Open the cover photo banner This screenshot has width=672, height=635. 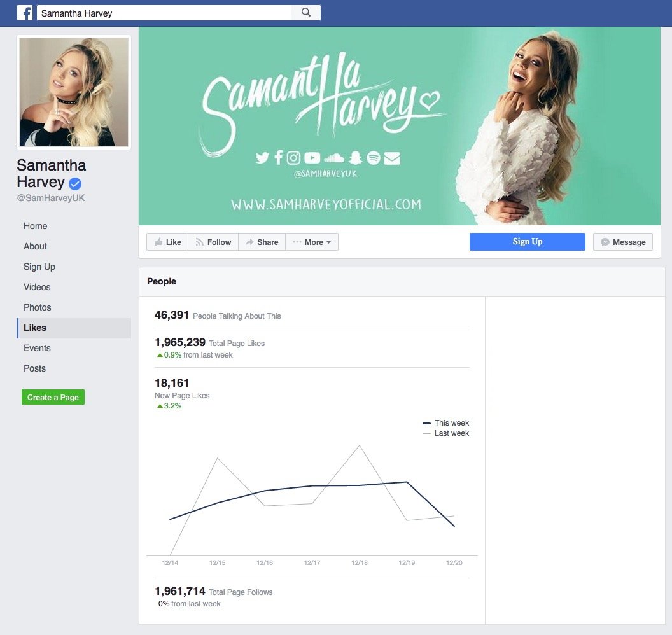[400, 126]
